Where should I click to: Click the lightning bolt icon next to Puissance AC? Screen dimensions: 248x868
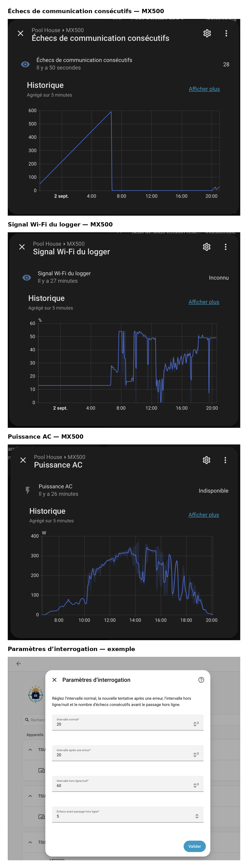[28, 490]
